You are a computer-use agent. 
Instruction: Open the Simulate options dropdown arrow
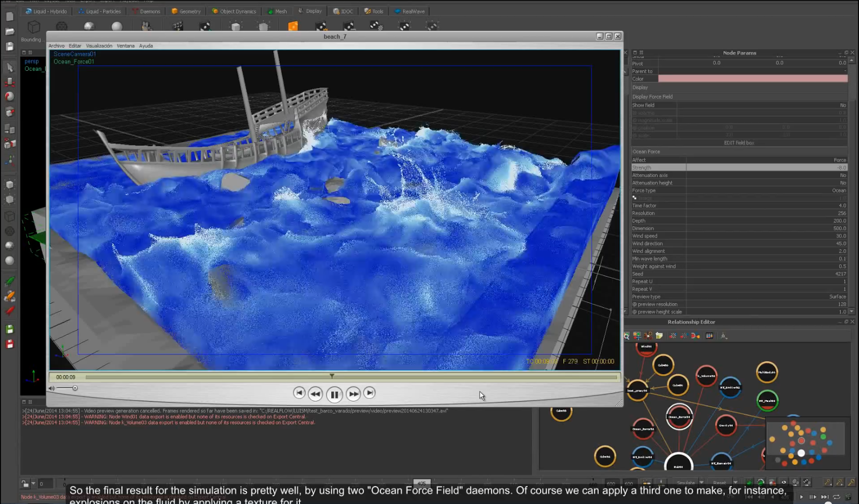[x=702, y=483]
